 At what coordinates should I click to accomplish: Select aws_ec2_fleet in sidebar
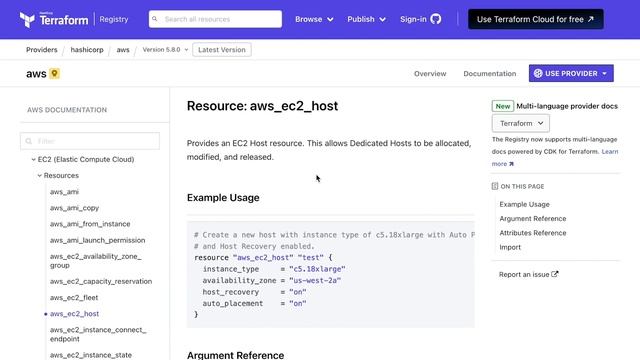[74, 298]
